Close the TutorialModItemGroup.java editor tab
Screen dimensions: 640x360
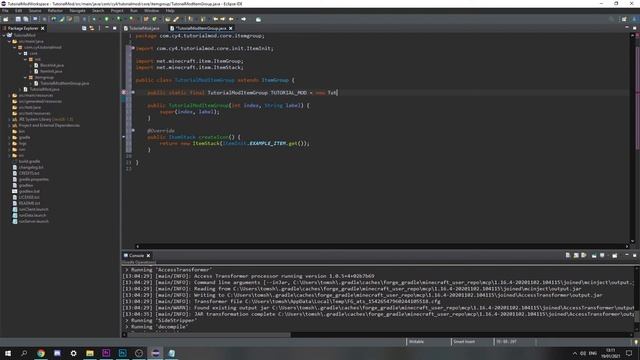point(231,28)
